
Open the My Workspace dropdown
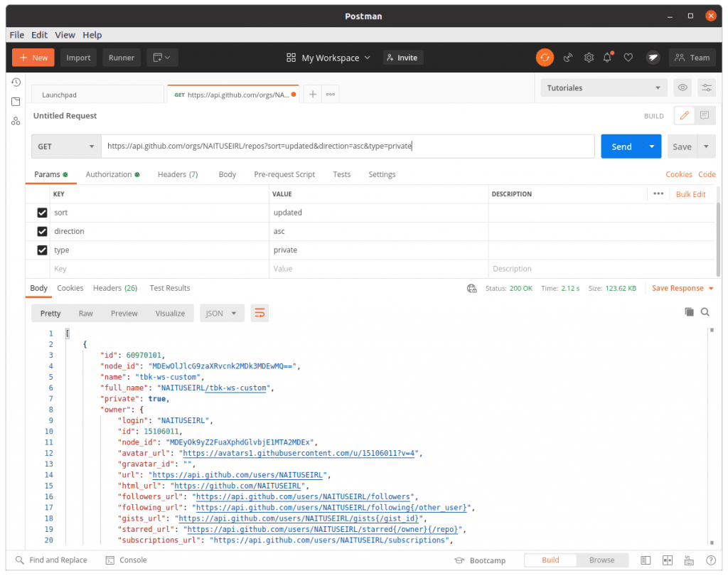pos(328,58)
